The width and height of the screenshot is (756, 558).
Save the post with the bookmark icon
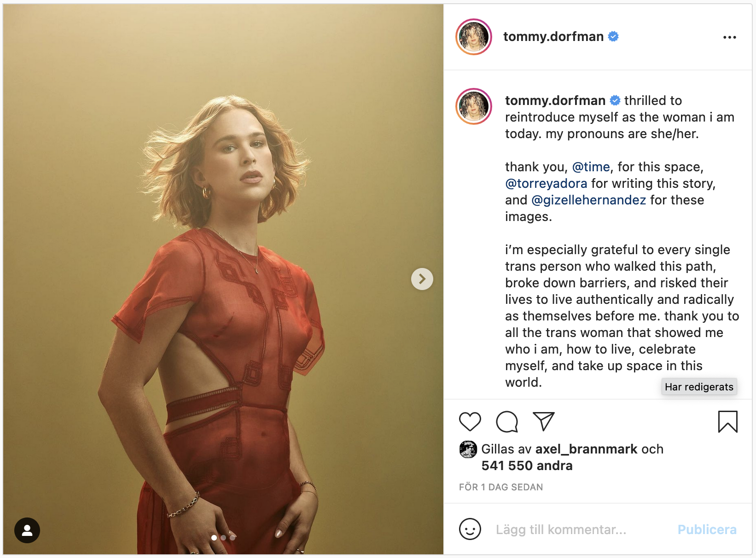727,421
